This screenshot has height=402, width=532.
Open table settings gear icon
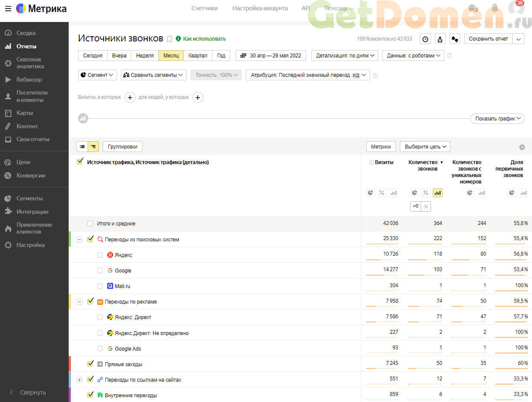[522, 147]
